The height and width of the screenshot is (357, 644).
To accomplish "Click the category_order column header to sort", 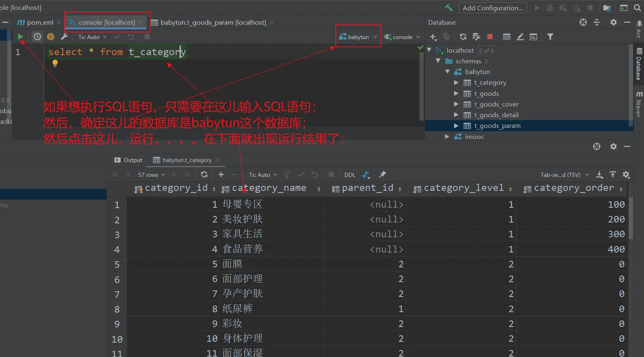I will coord(573,188).
